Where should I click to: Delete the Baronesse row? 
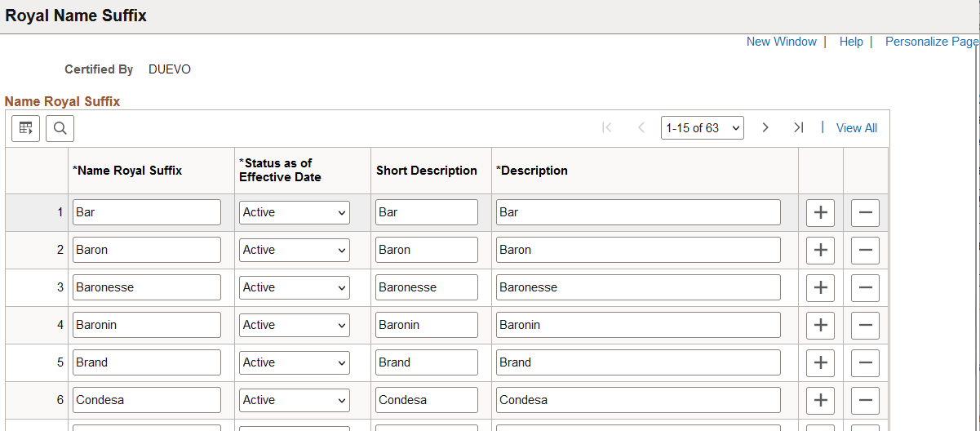click(x=866, y=287)
